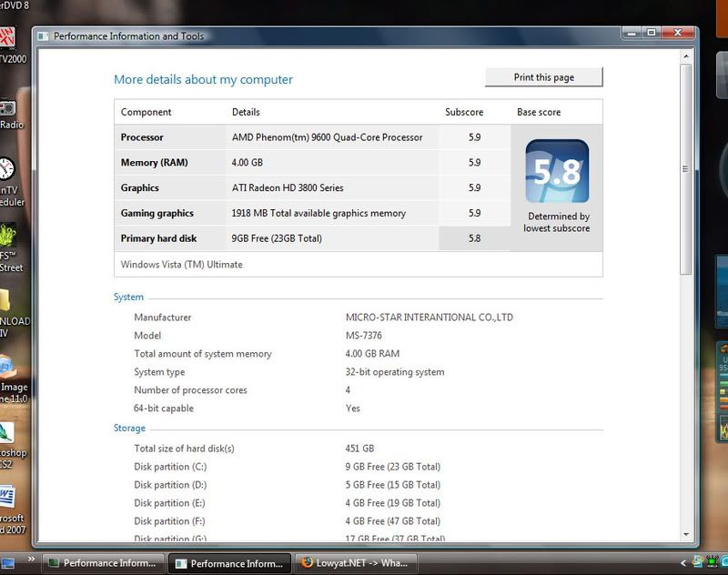The height and width of the screenshot is (575, 728).
Task: Click the Windows base score 5.8 badge
Action: point(557,171)
